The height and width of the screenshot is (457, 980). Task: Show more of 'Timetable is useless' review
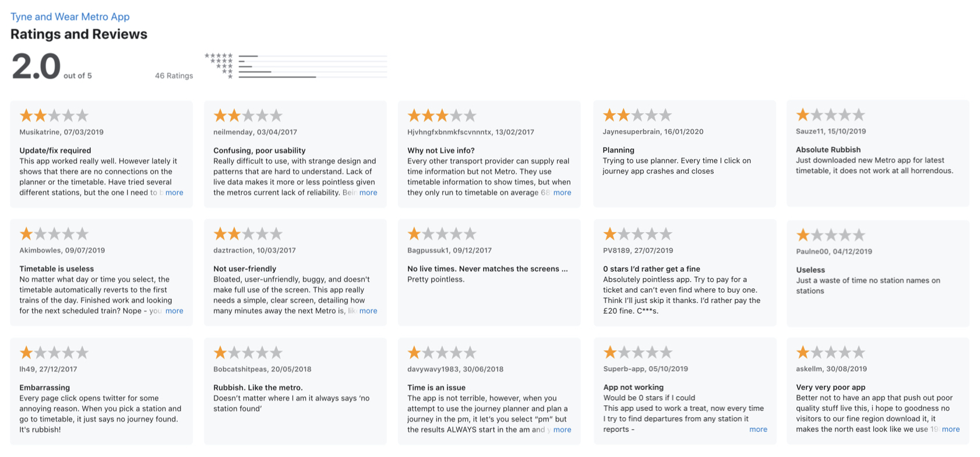pos(174,311)
